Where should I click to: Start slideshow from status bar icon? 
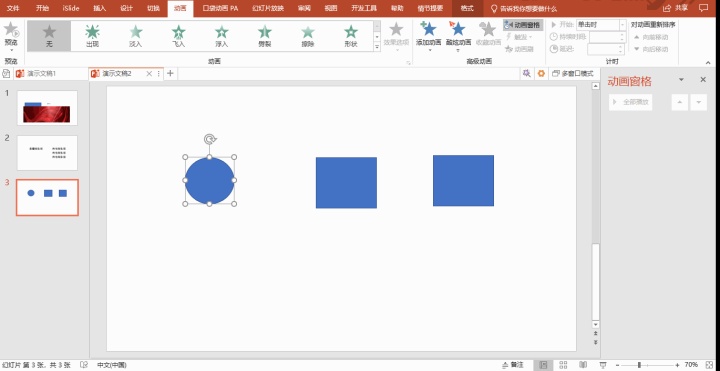tap(603, 365)
